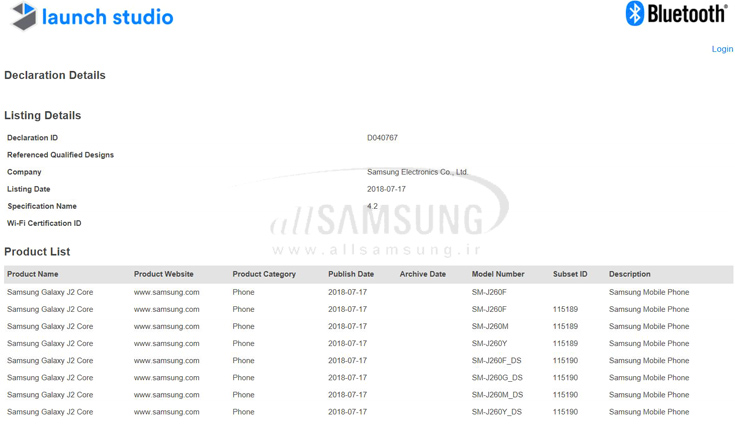735x425 pixels.
Task: Select product name in SM-J260G_DS row
Action: pyautogui.click(x=50, y=378)
